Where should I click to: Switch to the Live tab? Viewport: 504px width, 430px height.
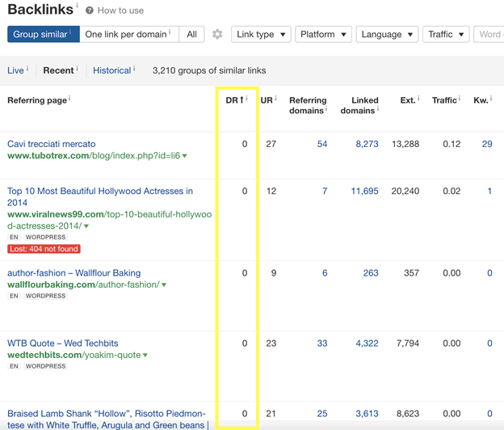coord(15,70)
